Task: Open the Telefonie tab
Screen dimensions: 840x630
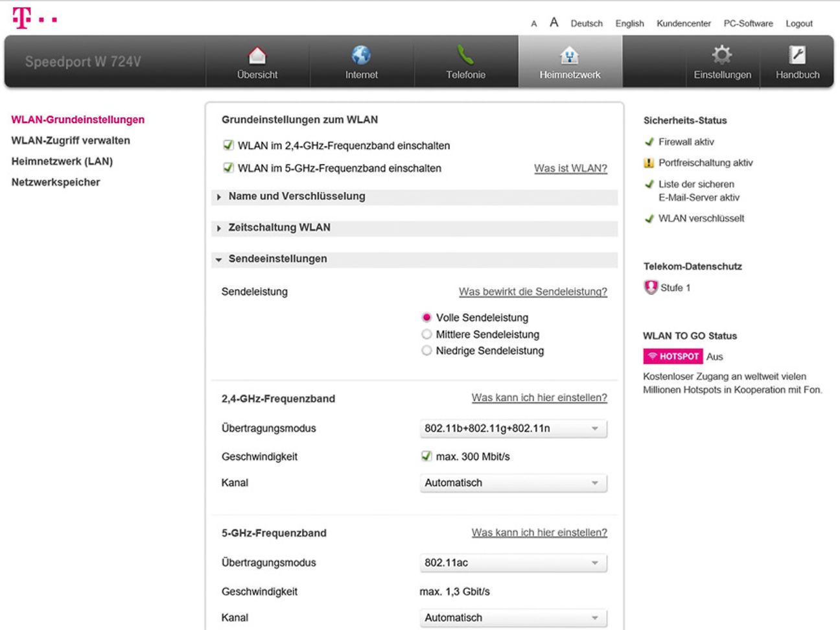Action: coord(466,62)
